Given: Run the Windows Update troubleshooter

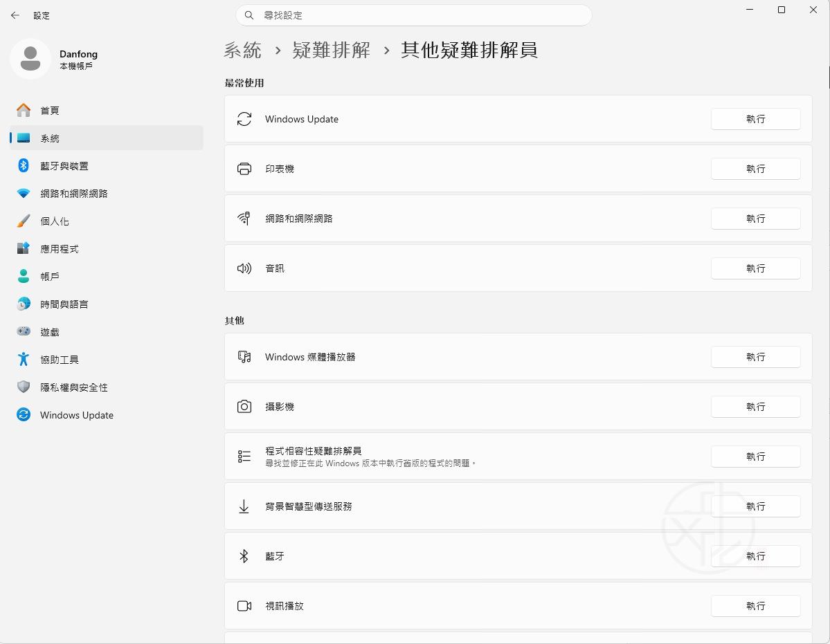Looking at the screenshot, I should [755, 119].
